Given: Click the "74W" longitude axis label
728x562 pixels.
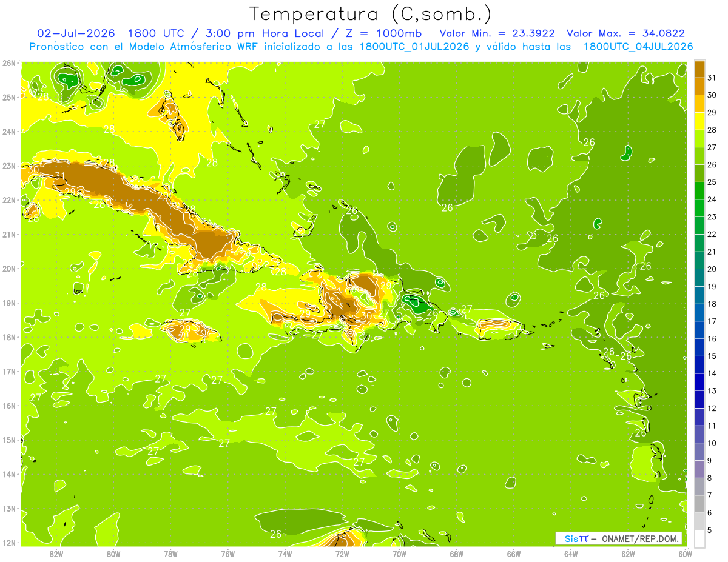Looking at the screenshot, I should click(x=285, y=554).
